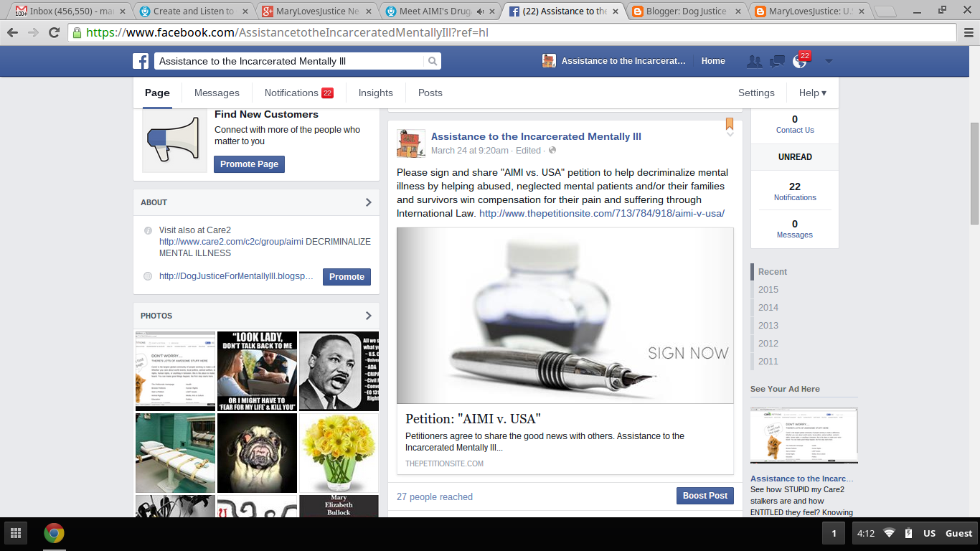
Task: Jump to 2012 in timeline navigator
Action: click(768, 344)
